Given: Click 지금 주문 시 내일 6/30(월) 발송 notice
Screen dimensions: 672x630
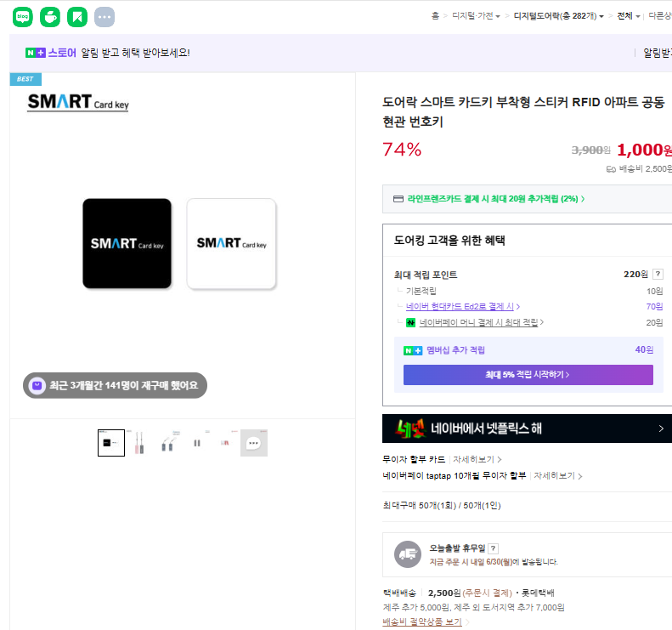Looking at the screenshot, I should pos(494,562).
